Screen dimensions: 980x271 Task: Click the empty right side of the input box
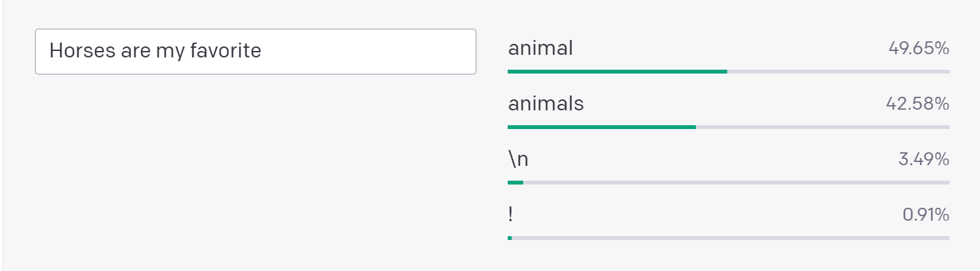point(399,51)
